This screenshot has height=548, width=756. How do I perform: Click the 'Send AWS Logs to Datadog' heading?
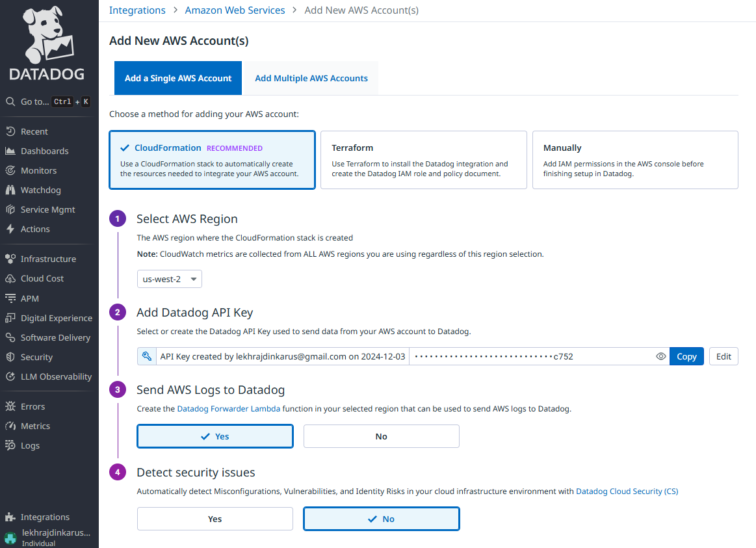click(x=211, y=389)
